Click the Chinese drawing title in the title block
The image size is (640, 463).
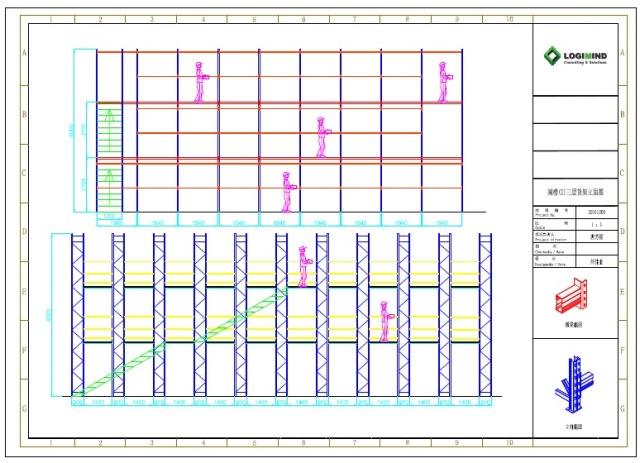coord(575,192)
